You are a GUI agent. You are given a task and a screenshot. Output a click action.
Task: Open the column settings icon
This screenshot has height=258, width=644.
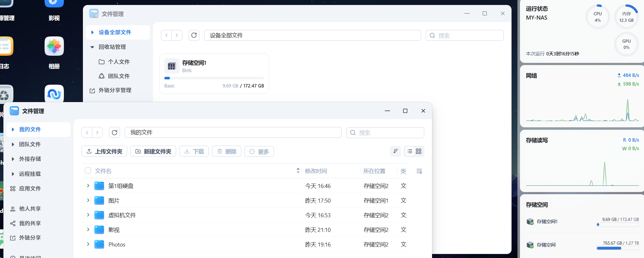(419, 171)
